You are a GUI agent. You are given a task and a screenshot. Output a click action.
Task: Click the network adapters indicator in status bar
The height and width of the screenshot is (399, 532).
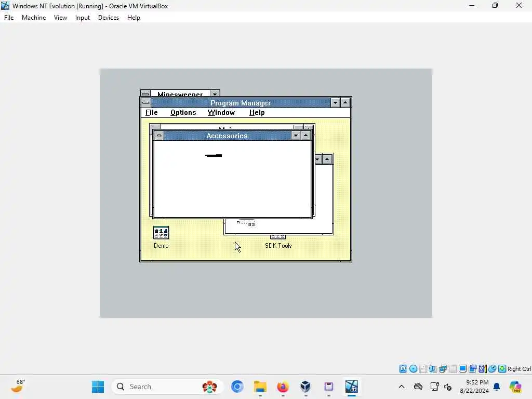[443, 369]
